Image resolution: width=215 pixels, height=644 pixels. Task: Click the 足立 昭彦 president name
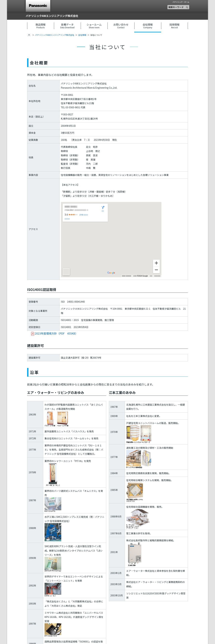(92, 147)
